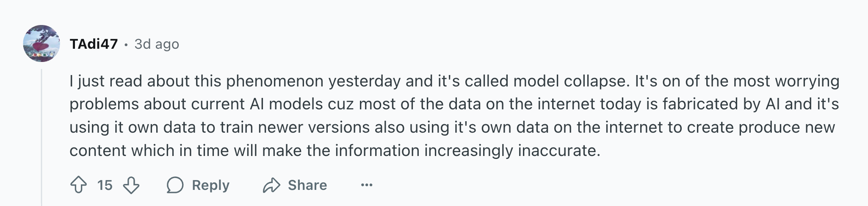
Task: Click the dot separator after the username
Action: tap(126, 45)
